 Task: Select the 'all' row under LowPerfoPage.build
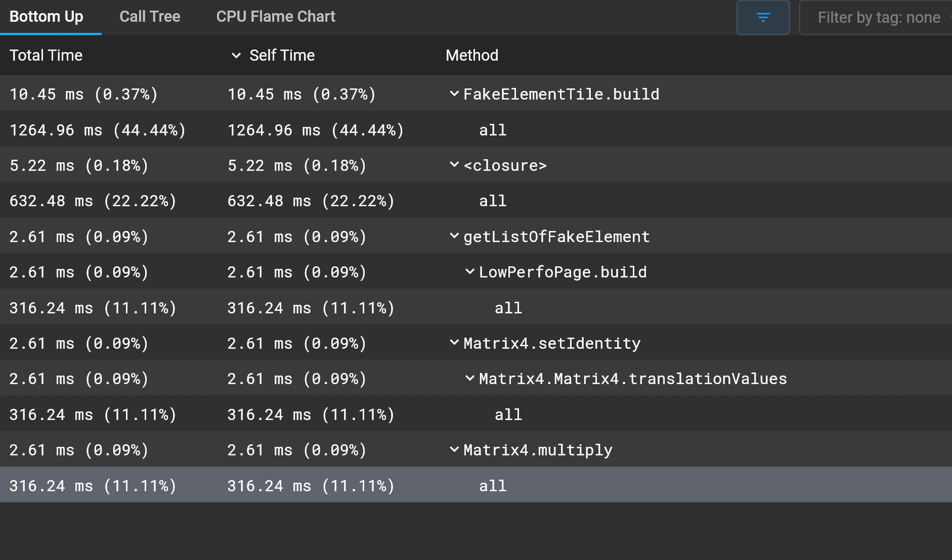[x=508, y=308]
